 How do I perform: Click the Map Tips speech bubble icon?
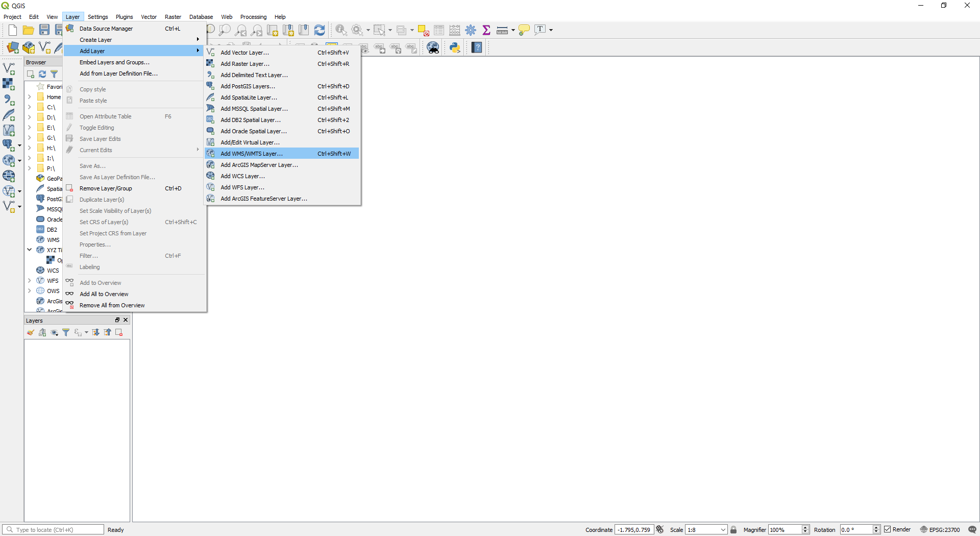point(524,30)
